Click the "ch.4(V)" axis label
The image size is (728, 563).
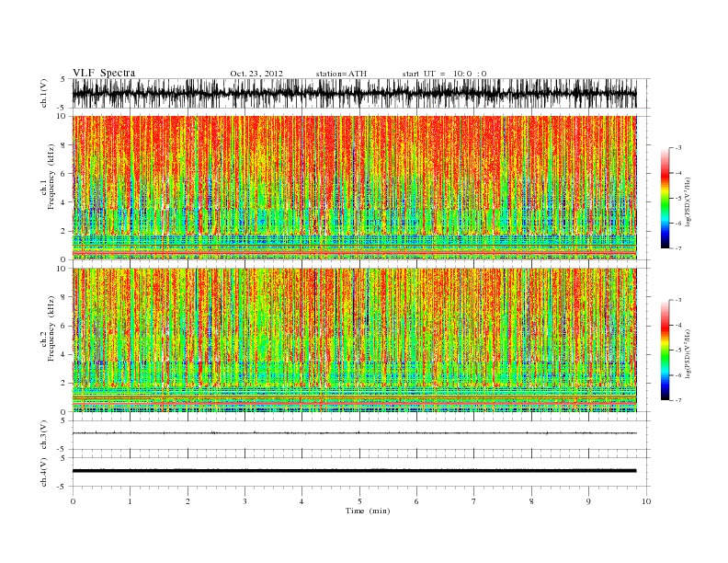pos(44,472)
